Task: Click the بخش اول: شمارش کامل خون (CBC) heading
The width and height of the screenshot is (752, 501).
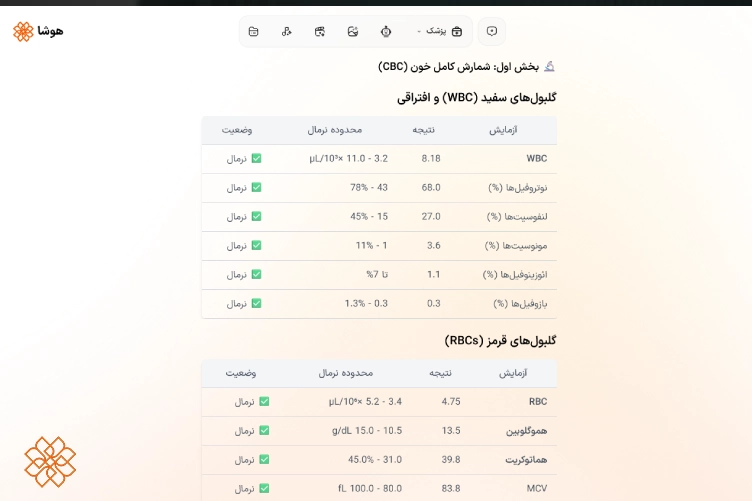Action: [x=459, y=67]
